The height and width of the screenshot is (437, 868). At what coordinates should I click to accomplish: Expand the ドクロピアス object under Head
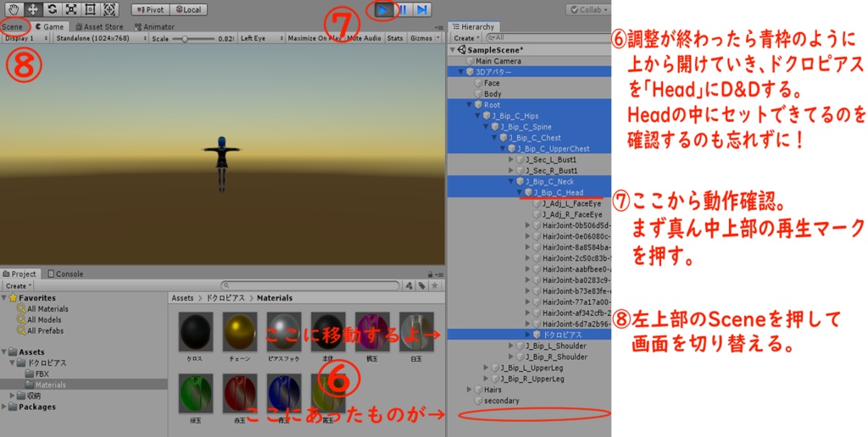click(x=527, y=335)
